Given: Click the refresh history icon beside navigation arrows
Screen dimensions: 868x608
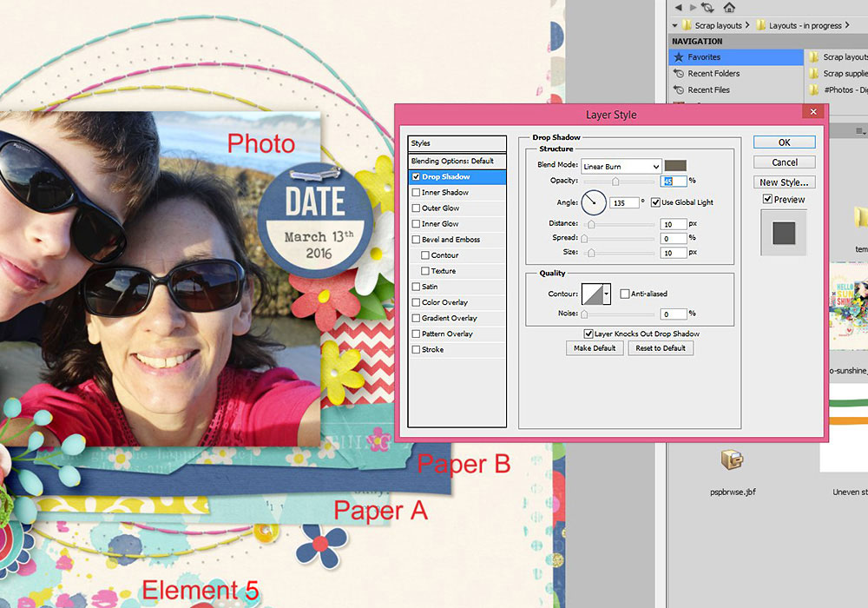Looking at the screenshot, I should tap(707, 7).
